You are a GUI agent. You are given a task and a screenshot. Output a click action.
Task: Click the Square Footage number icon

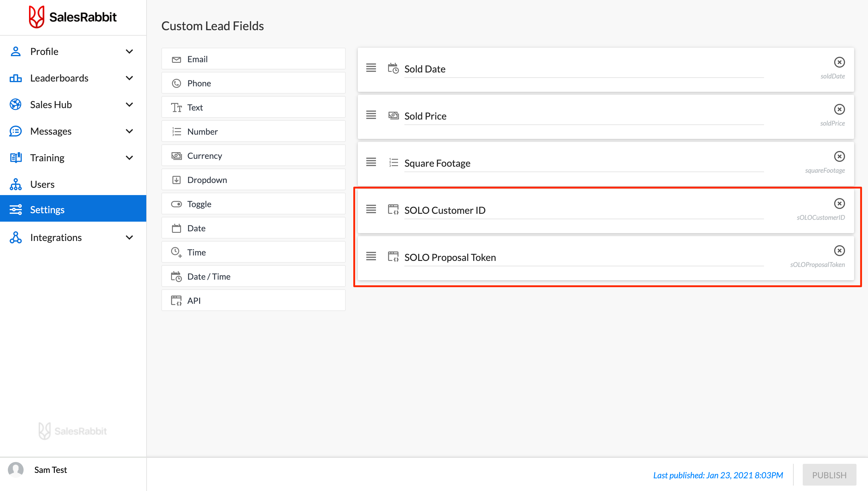(x=393, y=162)
